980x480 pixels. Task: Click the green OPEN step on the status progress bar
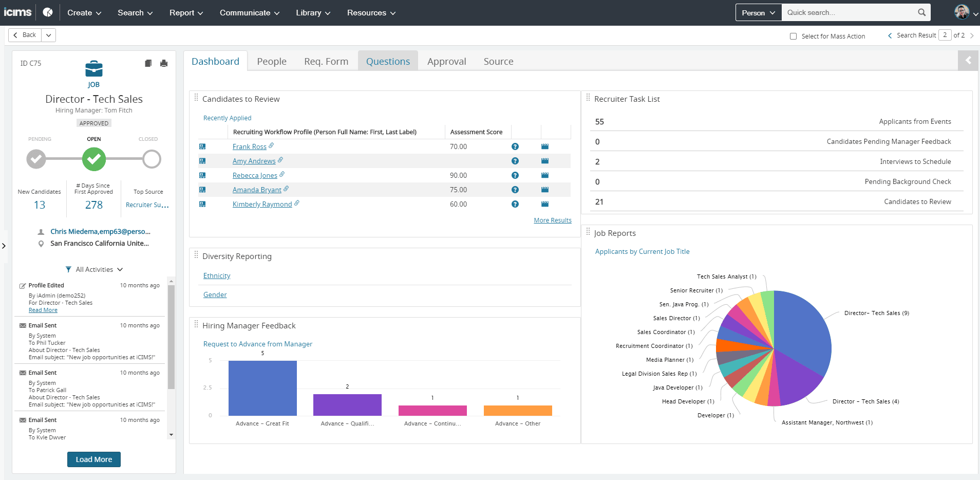(93, 159)
